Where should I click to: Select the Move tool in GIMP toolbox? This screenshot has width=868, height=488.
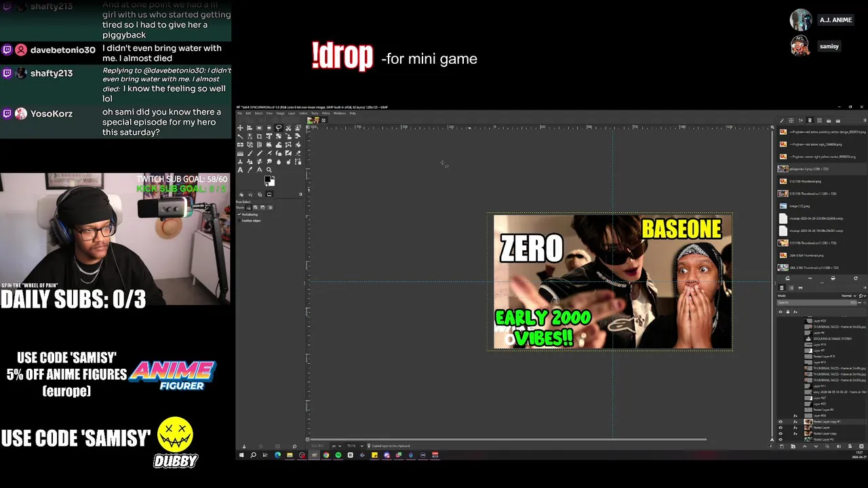(x=240, y=128)
